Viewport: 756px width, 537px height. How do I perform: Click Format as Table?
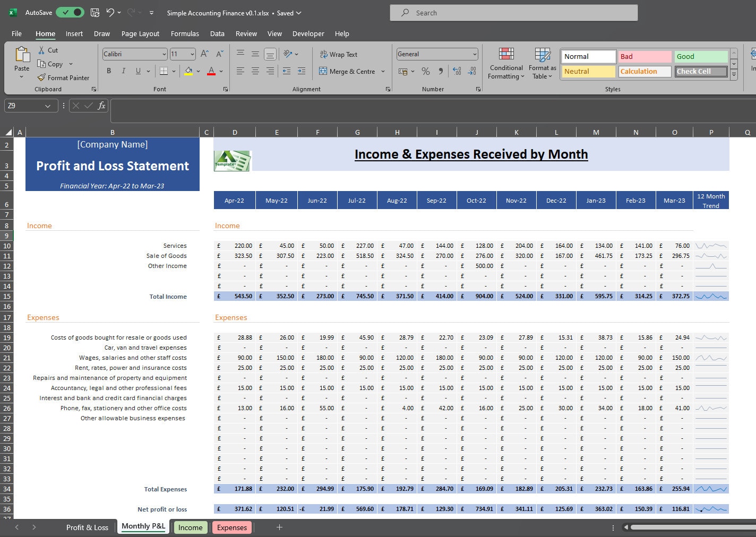542,63
